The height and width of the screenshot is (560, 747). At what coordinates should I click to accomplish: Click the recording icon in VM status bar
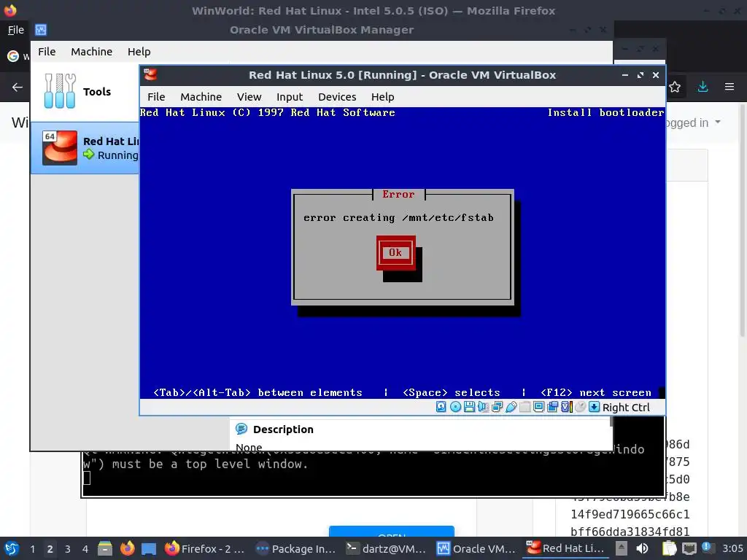[x=553, y=407]
